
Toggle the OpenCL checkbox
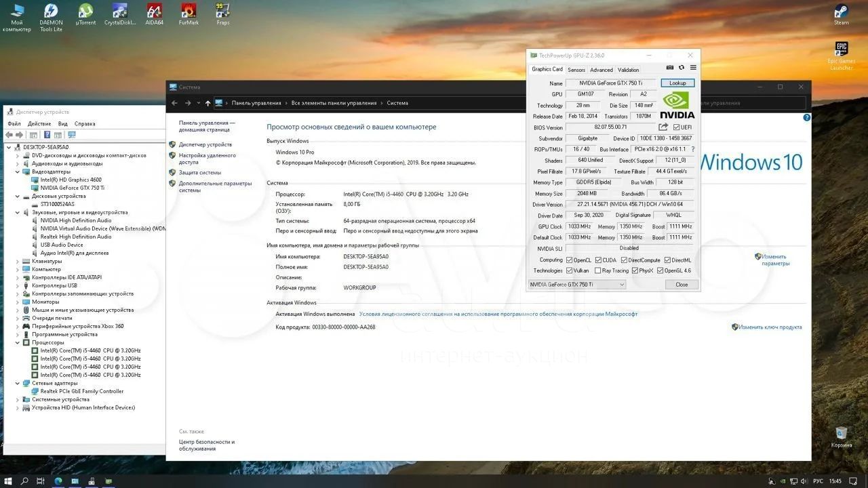tap(569, 260)
